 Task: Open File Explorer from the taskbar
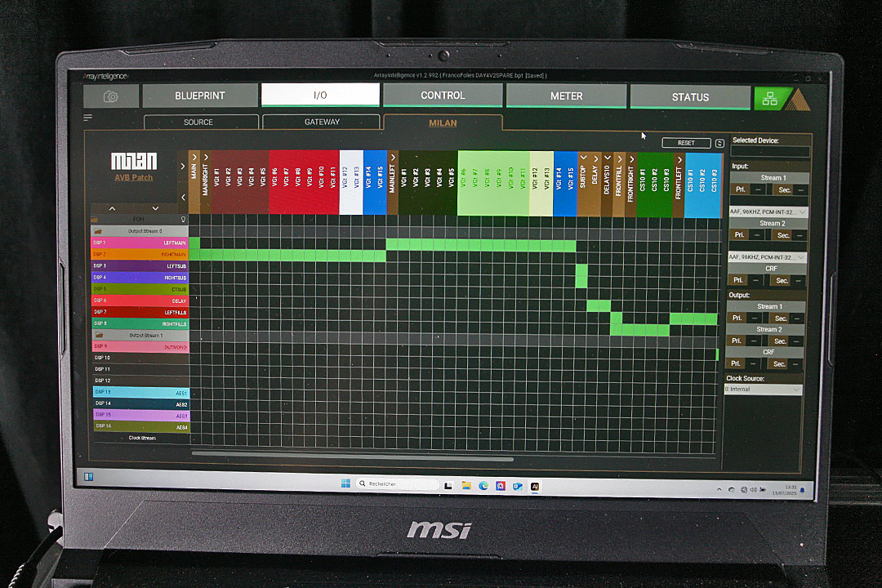466,486
